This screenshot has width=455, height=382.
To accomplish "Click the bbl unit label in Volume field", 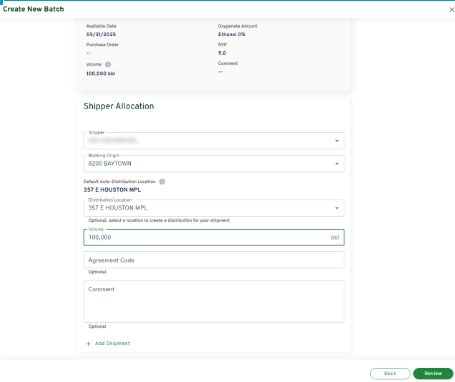I will point(335,238).
